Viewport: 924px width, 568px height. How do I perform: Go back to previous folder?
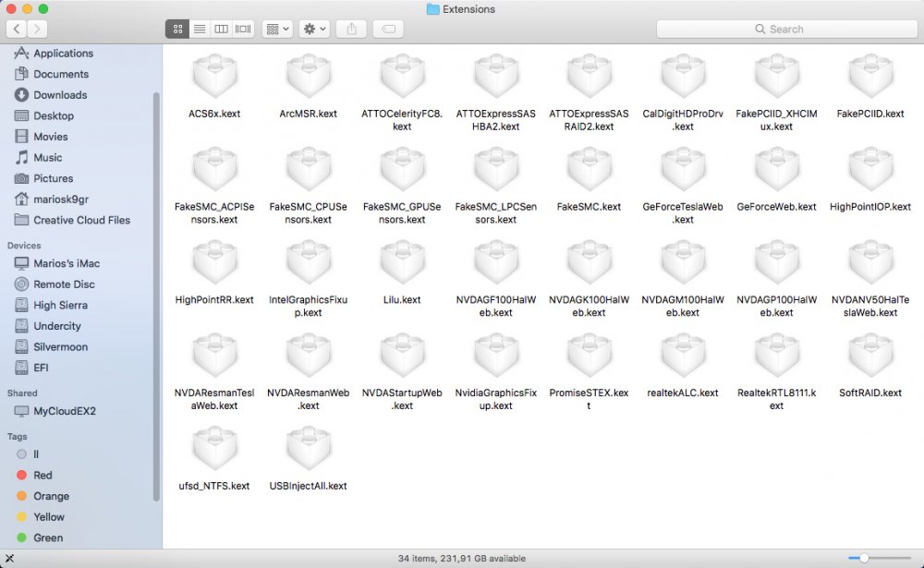[17, 29]
